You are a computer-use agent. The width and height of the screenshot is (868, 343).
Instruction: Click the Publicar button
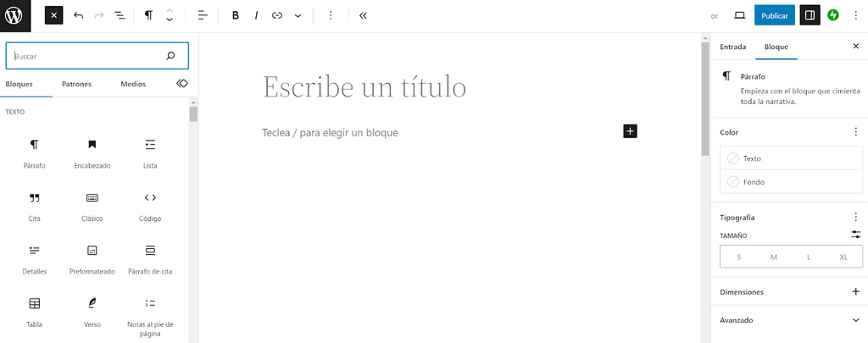[775, 15]
